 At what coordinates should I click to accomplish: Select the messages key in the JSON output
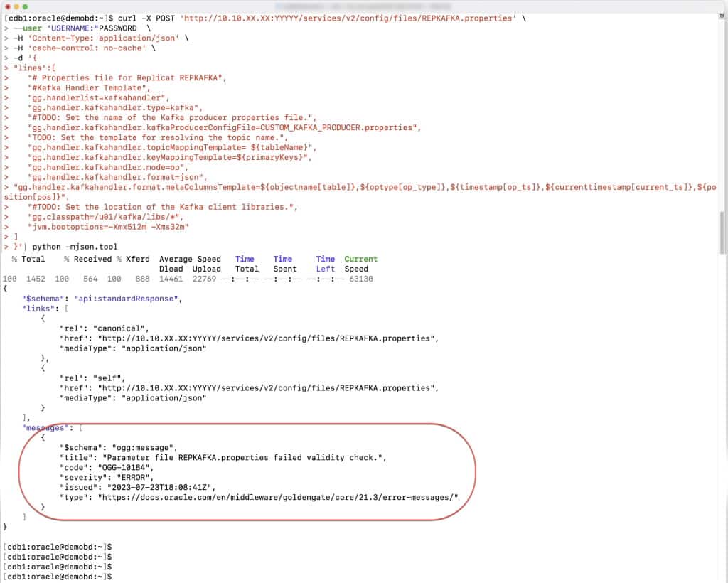tap(43, 427)
